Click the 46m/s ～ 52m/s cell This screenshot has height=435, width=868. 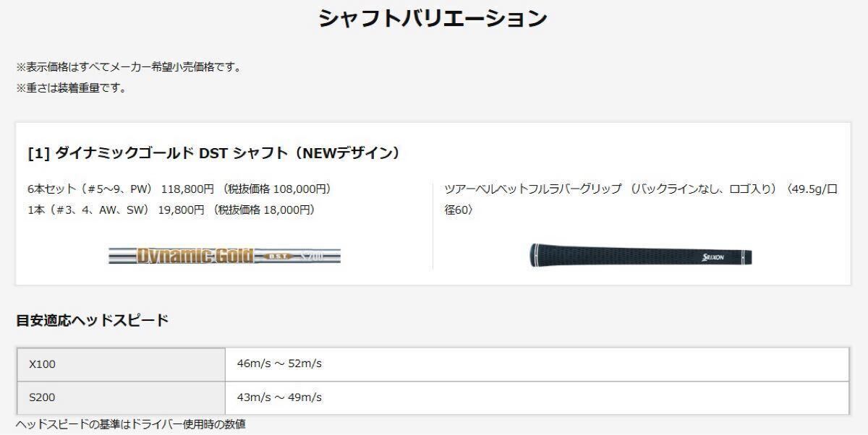(x=537, y=364)
